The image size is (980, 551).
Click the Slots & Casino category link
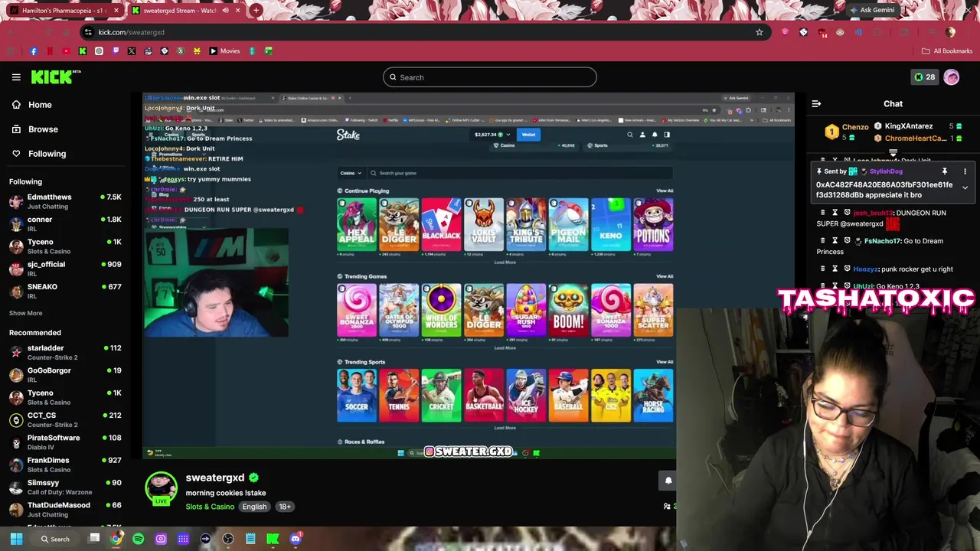210,507
